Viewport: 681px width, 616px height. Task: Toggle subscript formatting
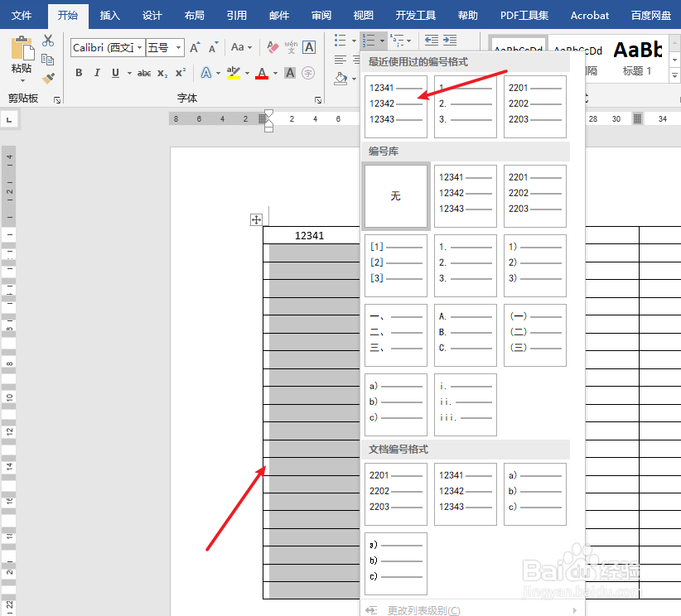[x=162, y=74]
